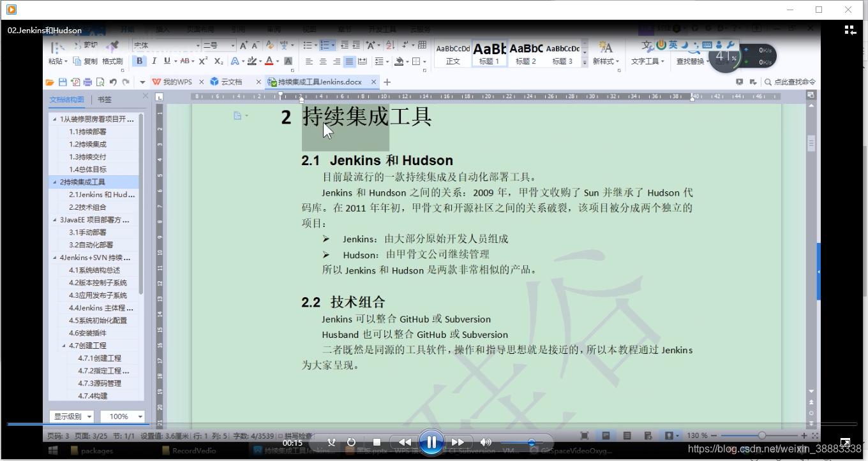This screenshot has width=868, height=461.
Task: Open the 显示级别 dropdown
Action: pyautogui.click(x=71, y=416)
